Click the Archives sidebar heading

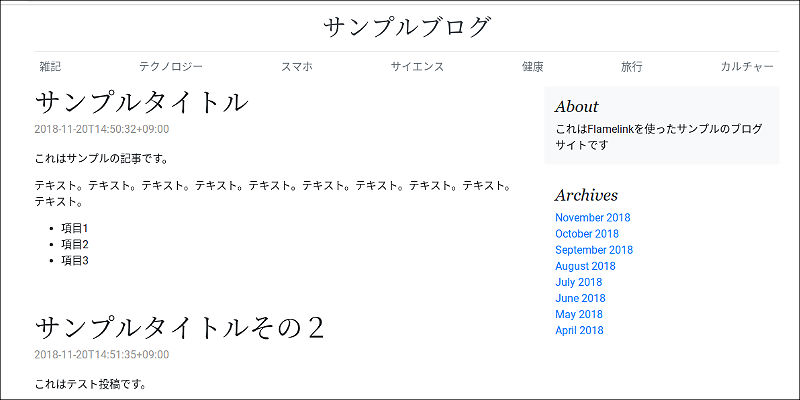coord(586,195)
